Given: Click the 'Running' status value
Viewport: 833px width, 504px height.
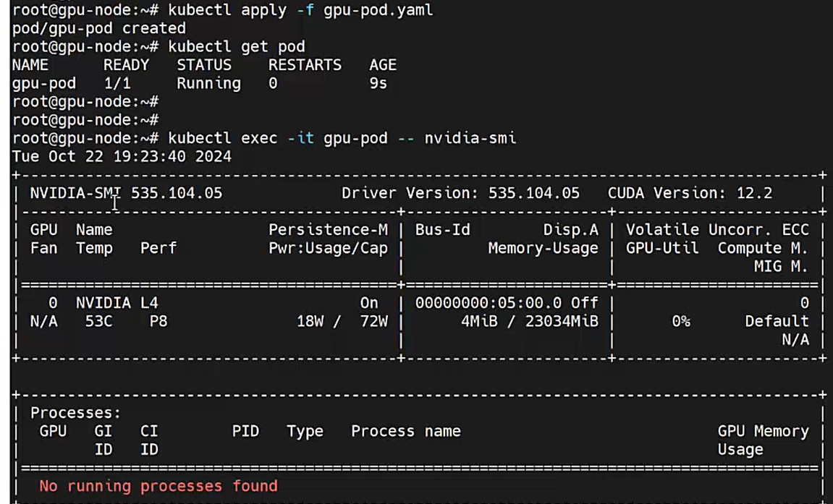Looking at the screenshot, I should [x=208, y=83].
